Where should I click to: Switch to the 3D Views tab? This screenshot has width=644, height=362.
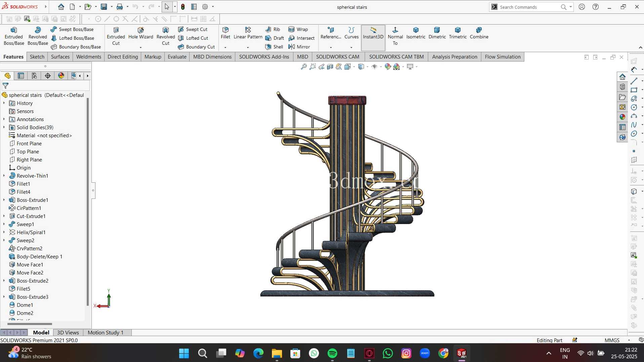pyautogui.click(x=68, y=332)
